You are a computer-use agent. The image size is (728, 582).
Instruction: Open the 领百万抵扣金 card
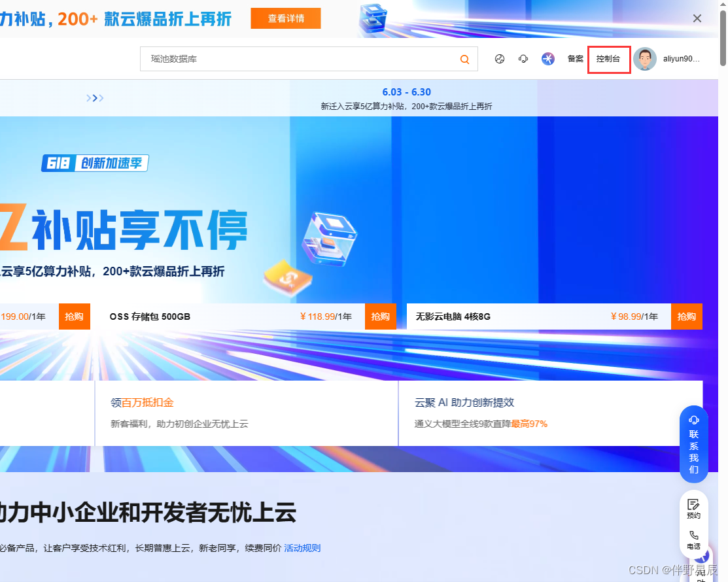pyautogui.click(x=247, y=413)
